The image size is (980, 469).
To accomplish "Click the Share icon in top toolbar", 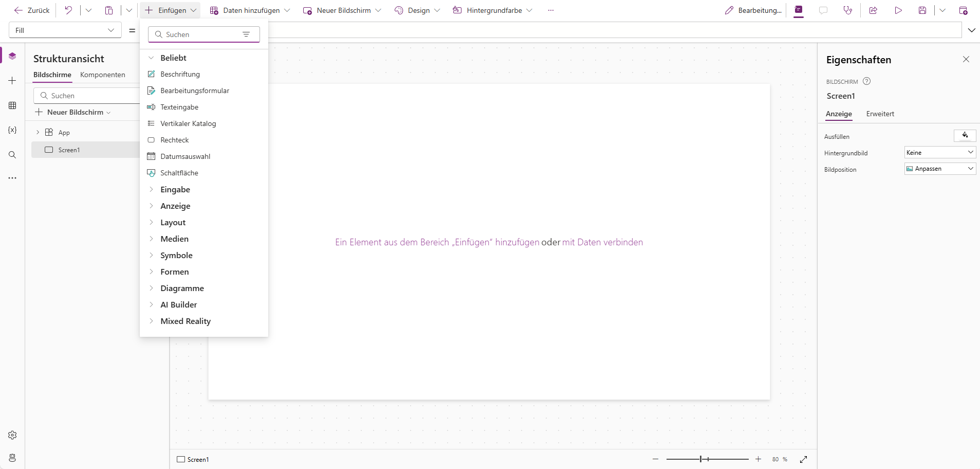I will 873,10.
